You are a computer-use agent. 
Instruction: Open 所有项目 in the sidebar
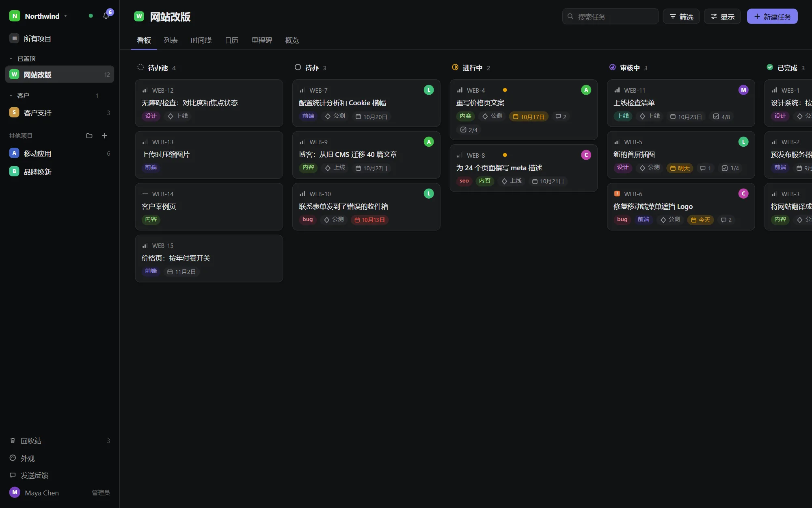60,39
